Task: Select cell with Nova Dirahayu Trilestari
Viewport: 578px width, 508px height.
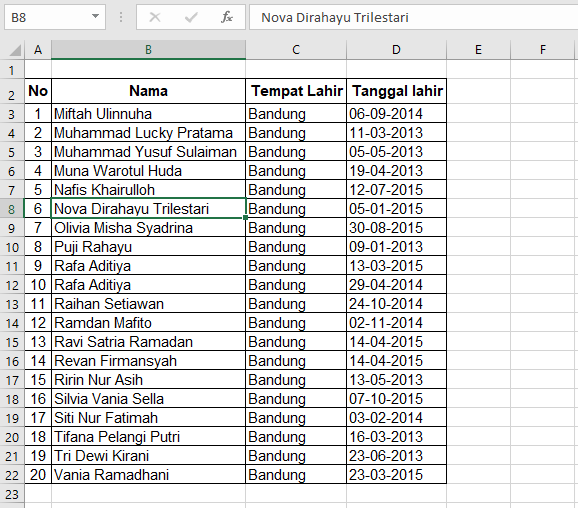Action: click(x=148, y=209)
